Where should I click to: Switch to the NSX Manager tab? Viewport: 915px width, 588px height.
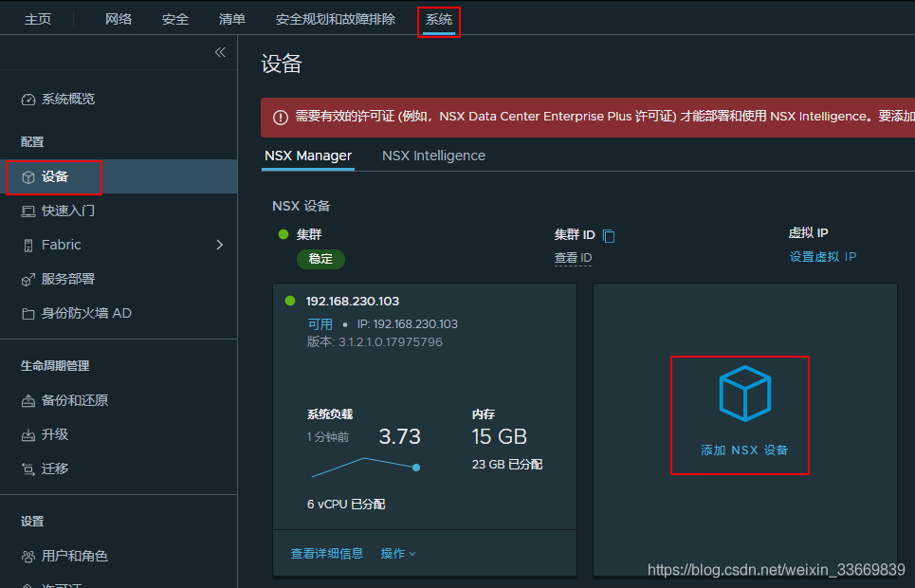tap(308, 156)
